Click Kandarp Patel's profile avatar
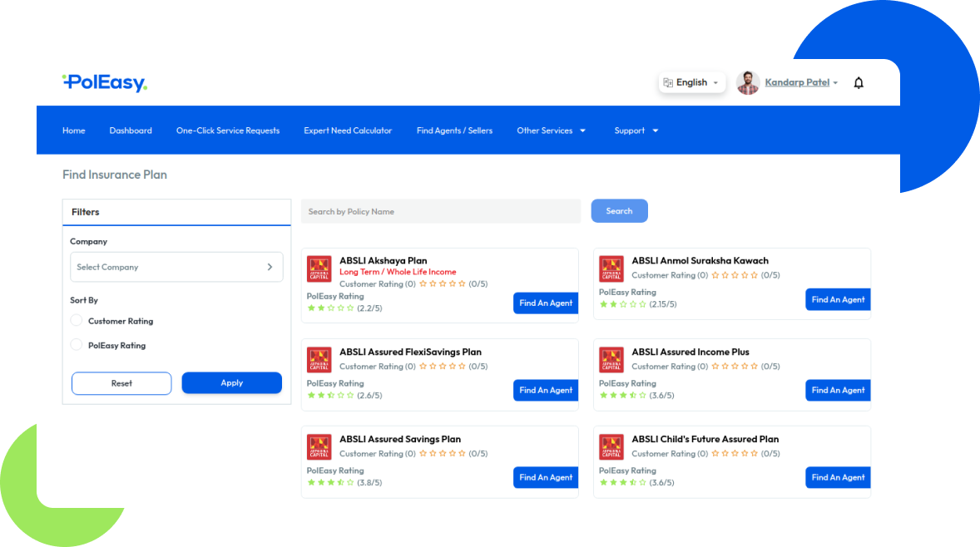The width and height of the screenshot is (980, 547). pos(748,82)
